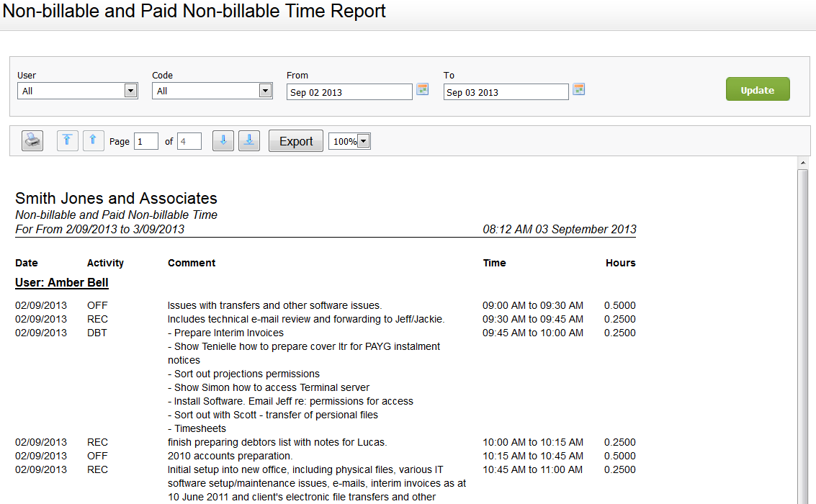Select the 100% zoom value

pyautogui.click(x=347, y=140)
